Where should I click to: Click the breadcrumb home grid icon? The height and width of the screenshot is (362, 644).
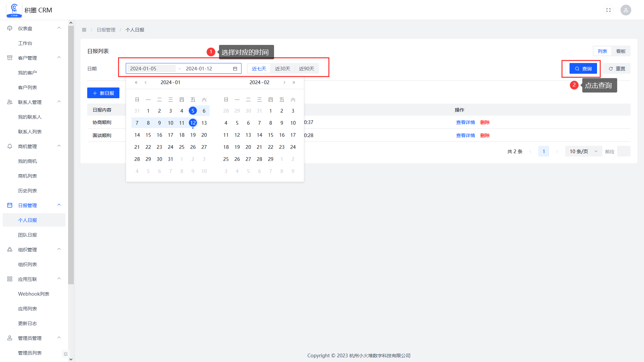84,30
